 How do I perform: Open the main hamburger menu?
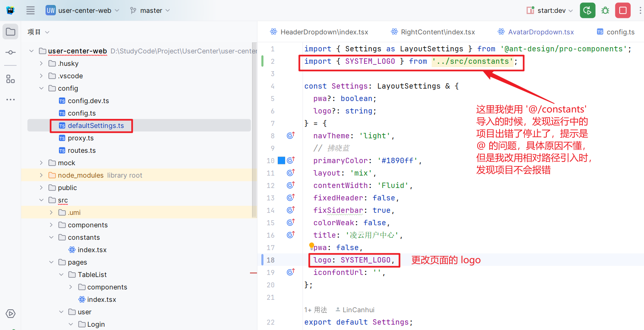[31, 10]
